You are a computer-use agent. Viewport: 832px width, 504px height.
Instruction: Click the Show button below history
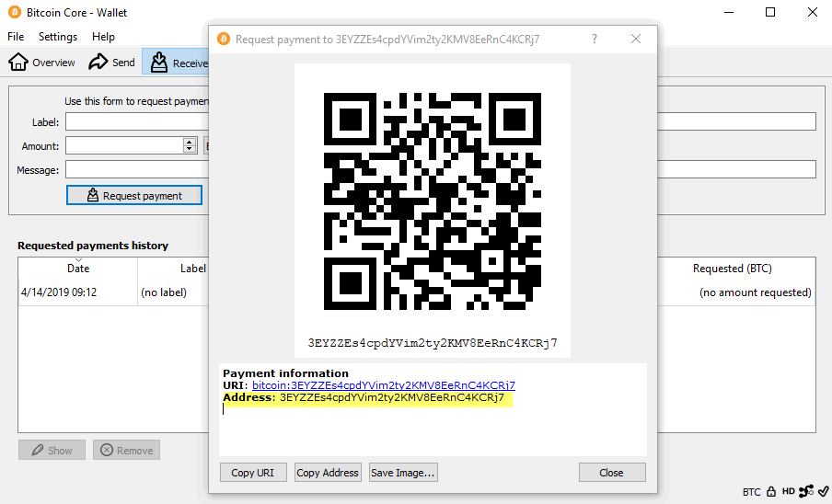52,450
